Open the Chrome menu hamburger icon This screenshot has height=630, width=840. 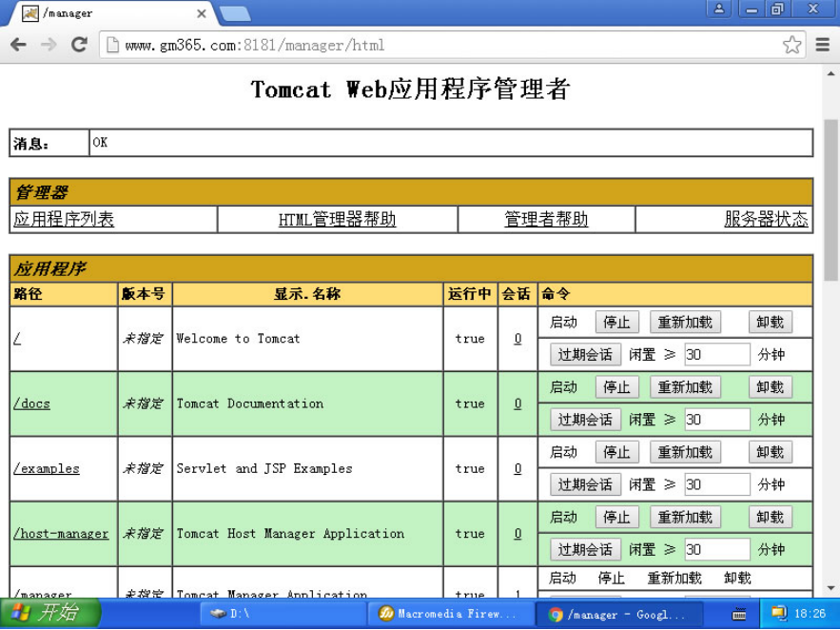(823, 45)
